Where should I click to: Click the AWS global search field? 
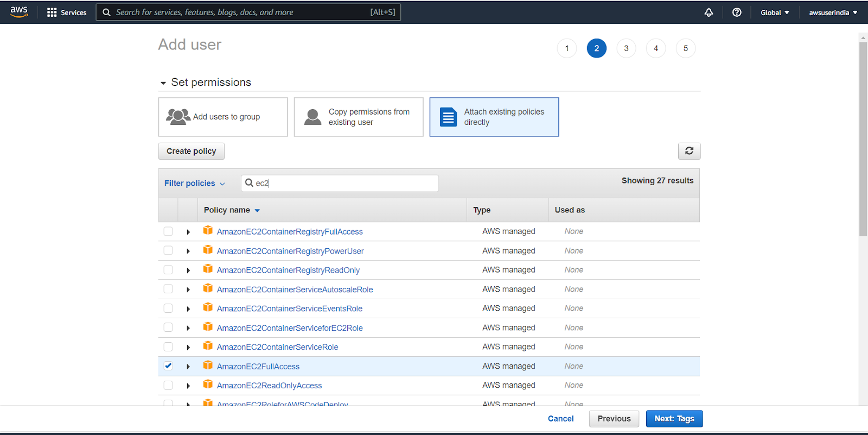[x=248, y=12]
